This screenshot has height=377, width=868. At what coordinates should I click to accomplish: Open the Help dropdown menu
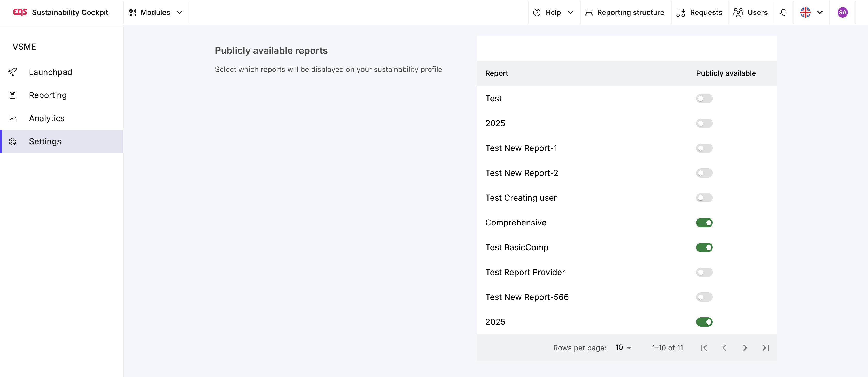(x=553, y=12)
